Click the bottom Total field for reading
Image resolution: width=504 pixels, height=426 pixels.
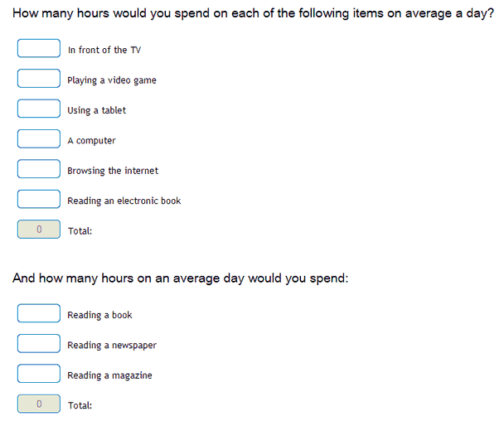(x=39, y=404)
